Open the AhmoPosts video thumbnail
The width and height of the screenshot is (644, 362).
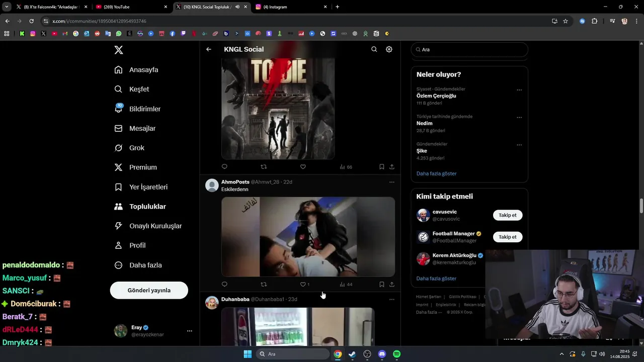click(x=308, y=237)
